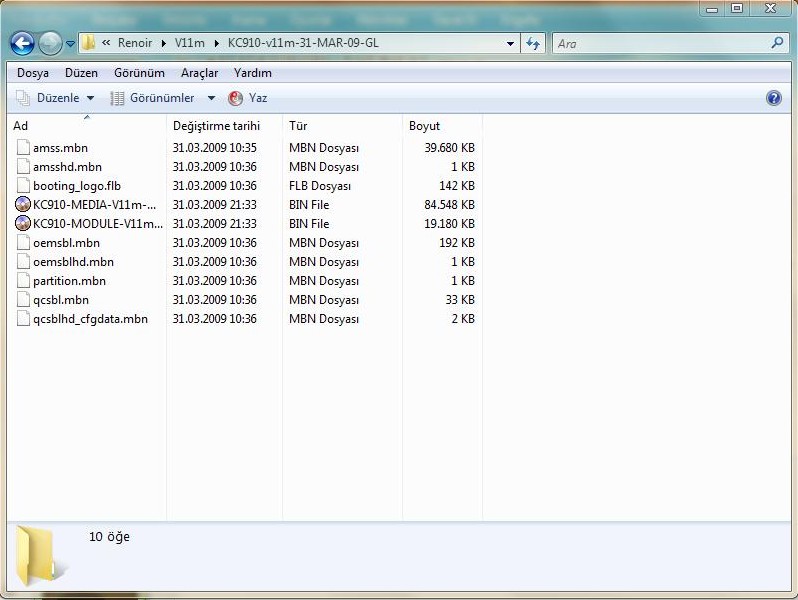The width and height of the screenshot is (798, 600).
Task: Select the KC910-MODULE-V11m BIN file icon
Action: click(24, 224)
